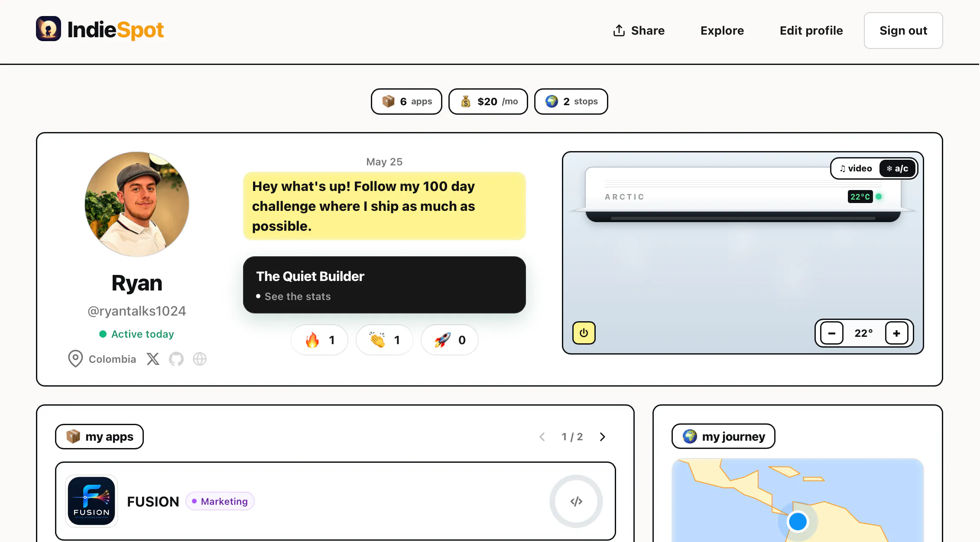Click the May 25 date label

click(x=384, y=162)
